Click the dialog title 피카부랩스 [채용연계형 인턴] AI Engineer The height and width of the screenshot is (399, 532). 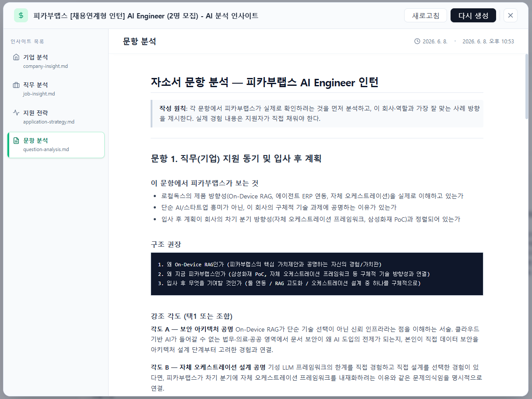point(146,16)
